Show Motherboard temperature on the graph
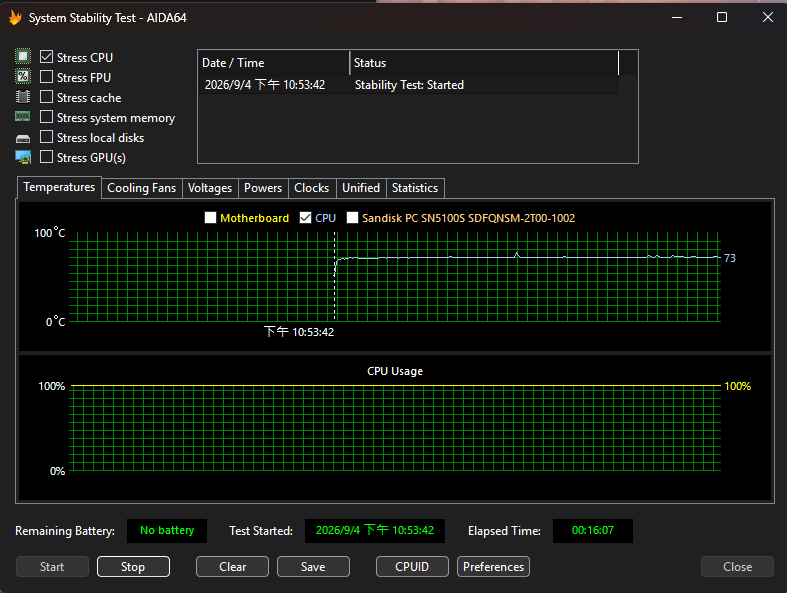Image resolution: width=787 pixels, height=593 pixels. 210,217
